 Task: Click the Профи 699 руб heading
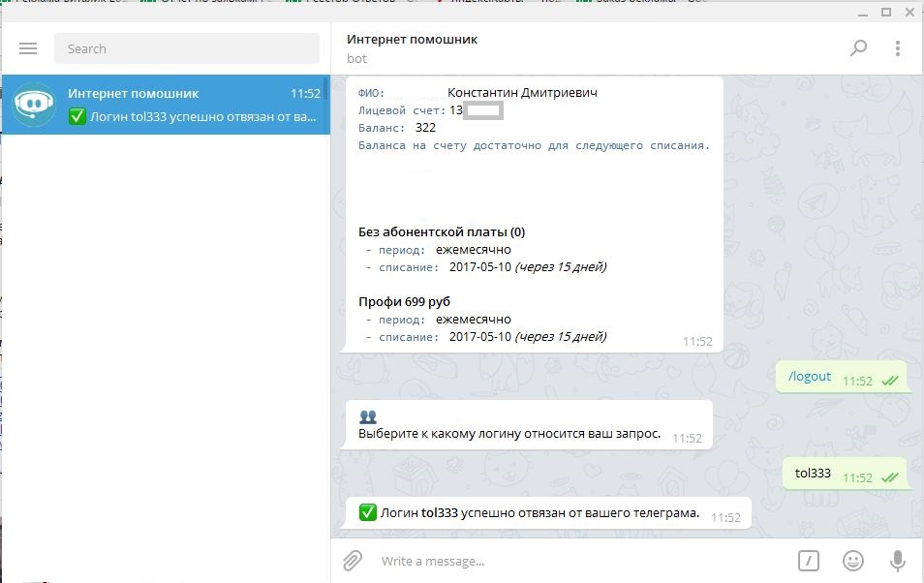coord(404,302)
